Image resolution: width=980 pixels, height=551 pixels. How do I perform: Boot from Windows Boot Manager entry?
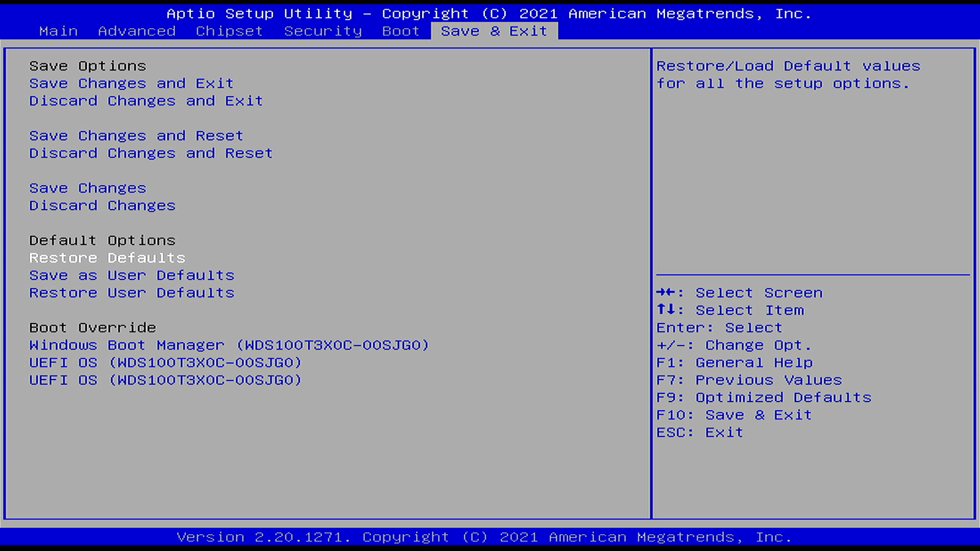[x=229, y=345]
